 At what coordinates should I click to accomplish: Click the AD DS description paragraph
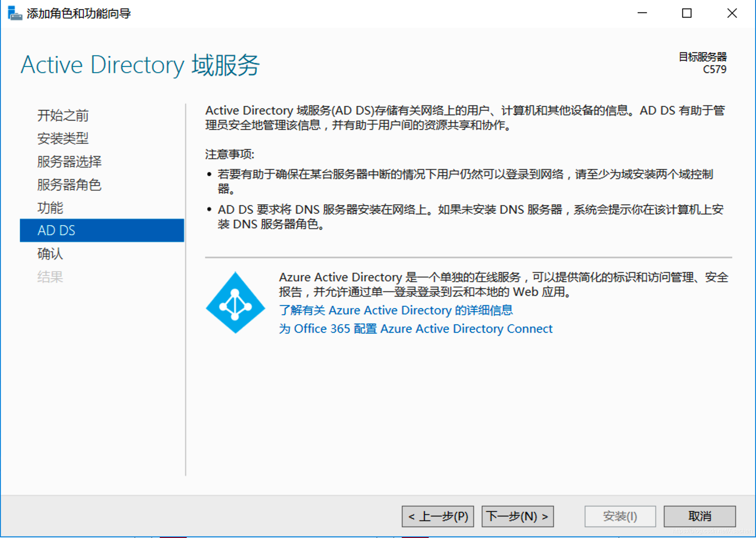point(465,118)
